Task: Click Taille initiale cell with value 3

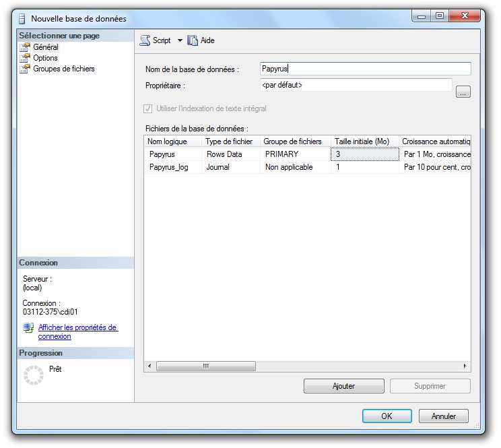Action: [365, 154]
